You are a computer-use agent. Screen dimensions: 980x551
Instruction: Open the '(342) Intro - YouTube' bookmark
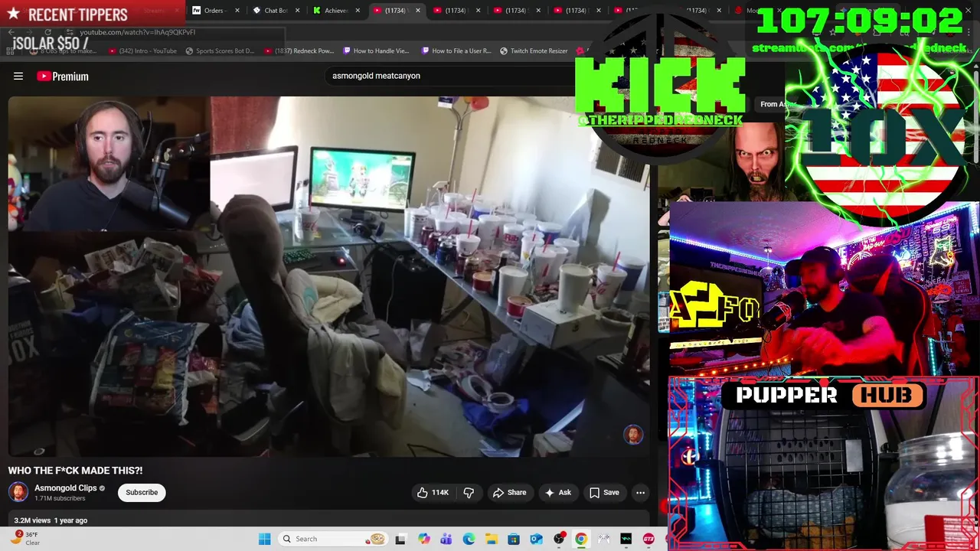[x=142, y=51]
